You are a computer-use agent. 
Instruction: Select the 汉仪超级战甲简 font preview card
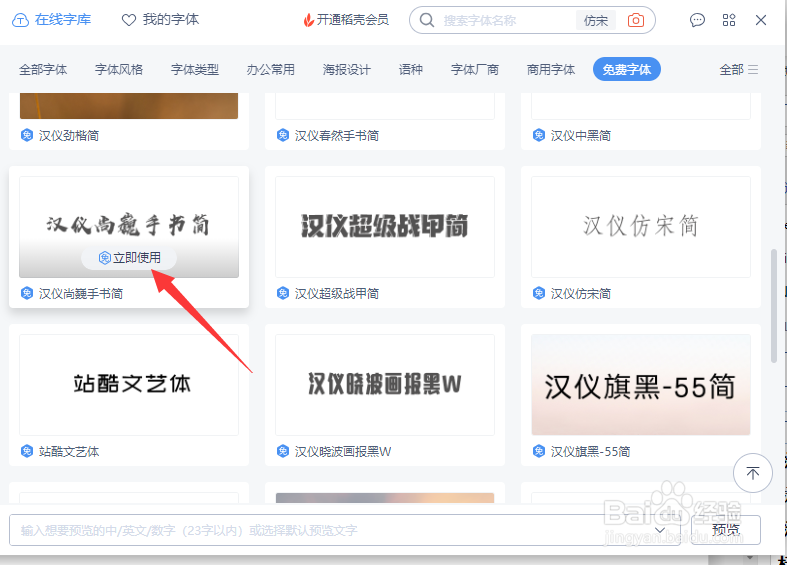tap(384, 226)
